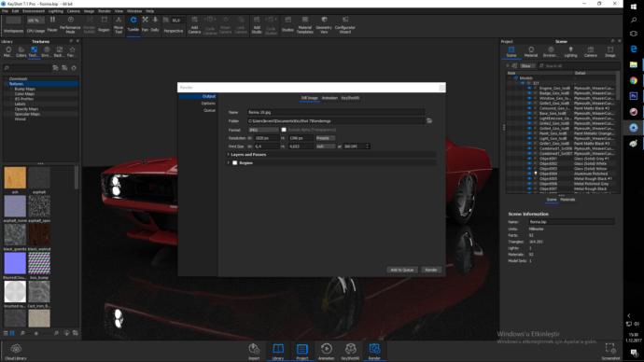Hide the Engine_Geo part via eye icon
The width and height of the screenshot is (644, 362).
coord(529,88)
